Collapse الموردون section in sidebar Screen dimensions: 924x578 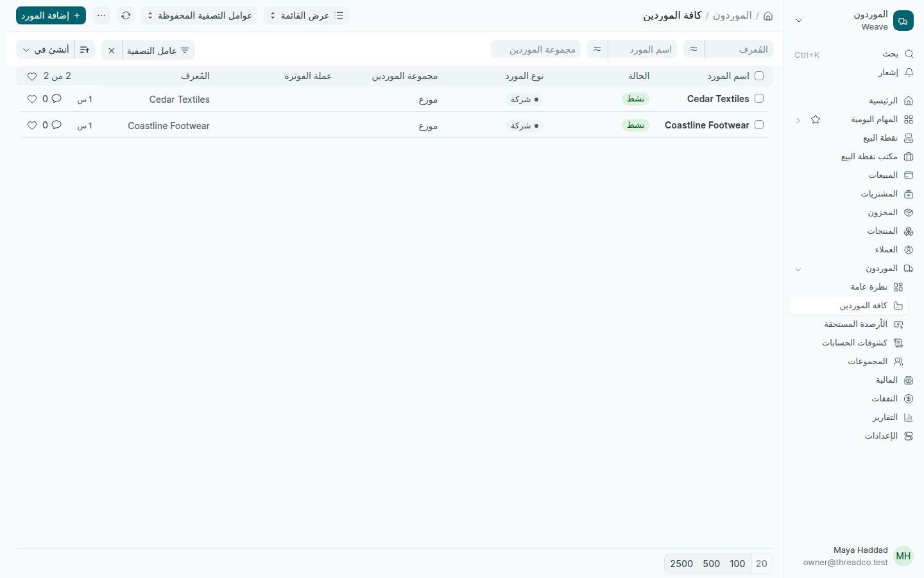(798, 269)
